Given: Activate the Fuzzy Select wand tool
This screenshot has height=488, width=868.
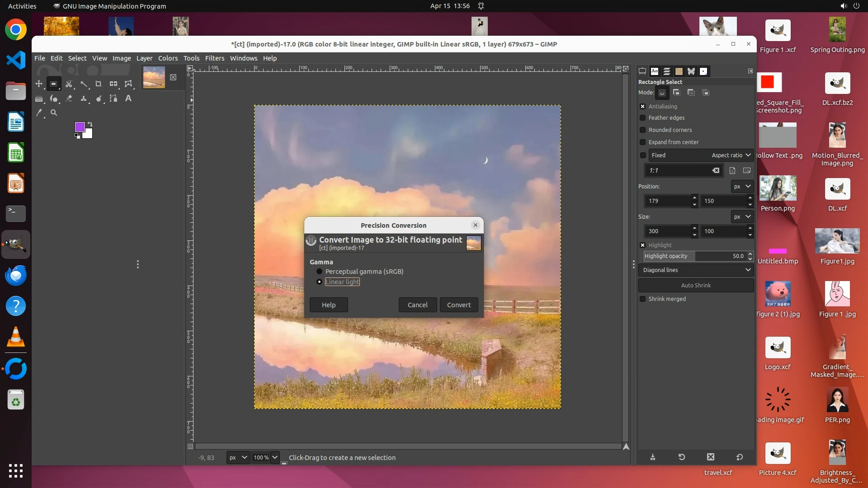Looking at the screenshot, I should [84, 84].
